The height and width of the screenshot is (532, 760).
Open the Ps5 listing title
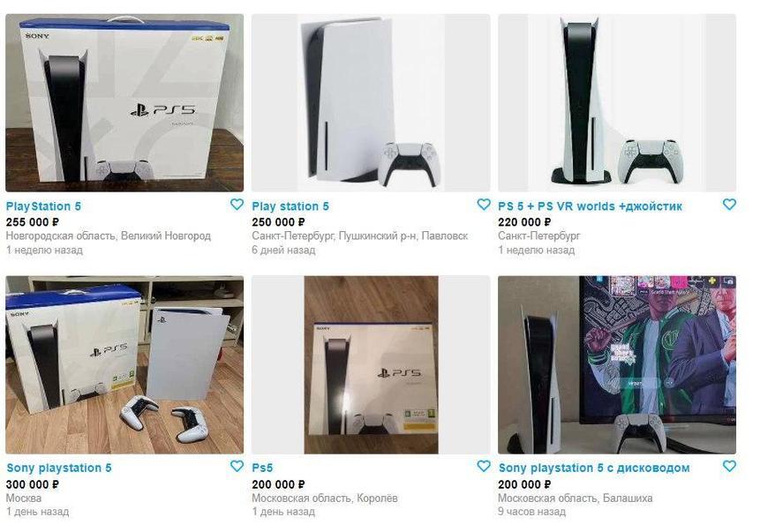coord(262,468)
